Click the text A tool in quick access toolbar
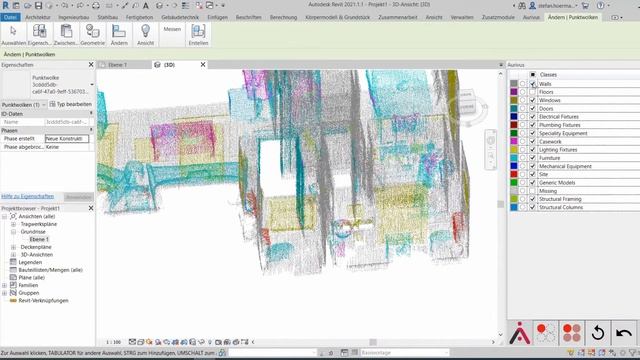The height and width of the screenshot is (360, 640). coord(146,6)
